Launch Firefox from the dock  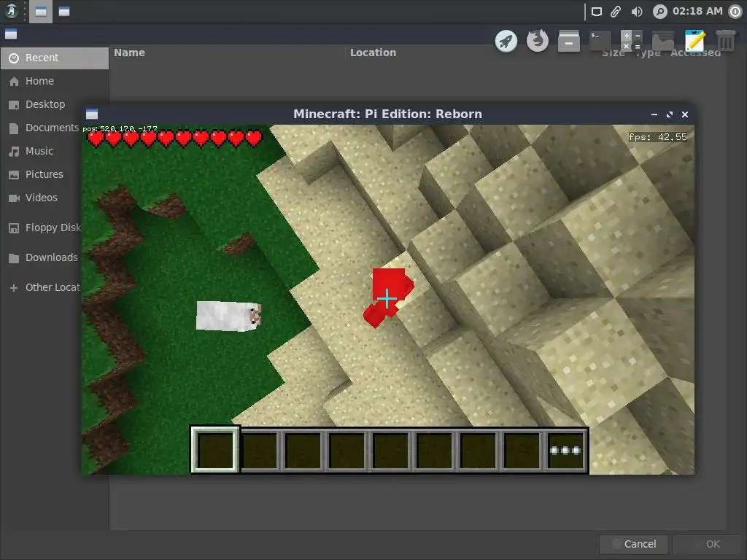[x=538, y=41]
